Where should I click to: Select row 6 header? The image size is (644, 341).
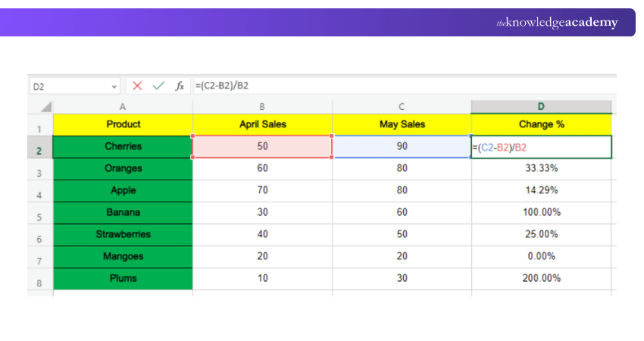tap(39, 235)
